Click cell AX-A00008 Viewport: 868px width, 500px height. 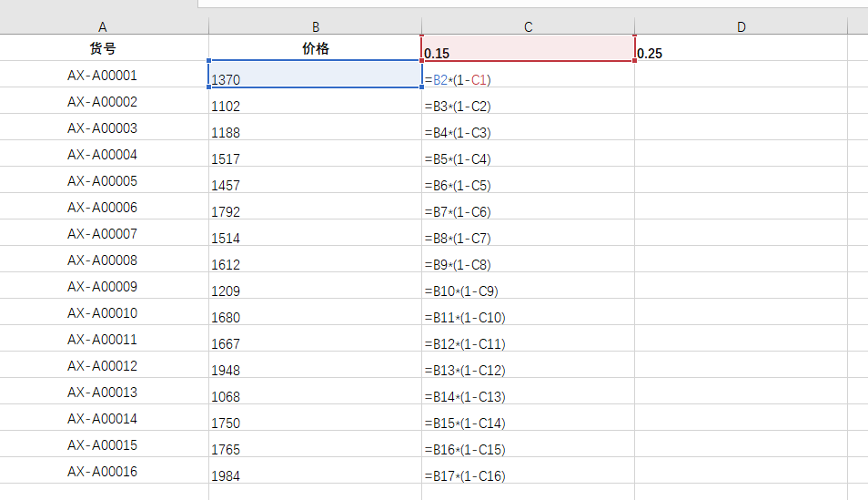coord(103,260)
